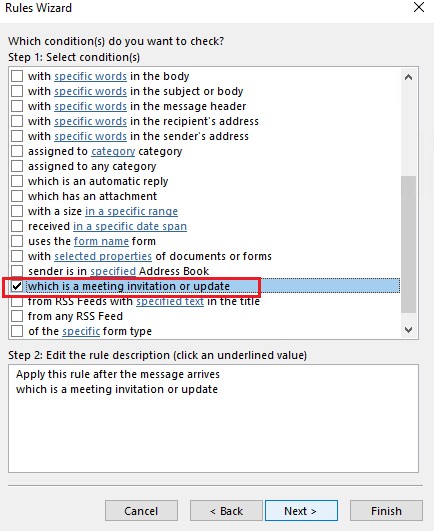This screenshot has width=434, height=531.
Task: Click the Finish button
Action: [x=386, y=511]
